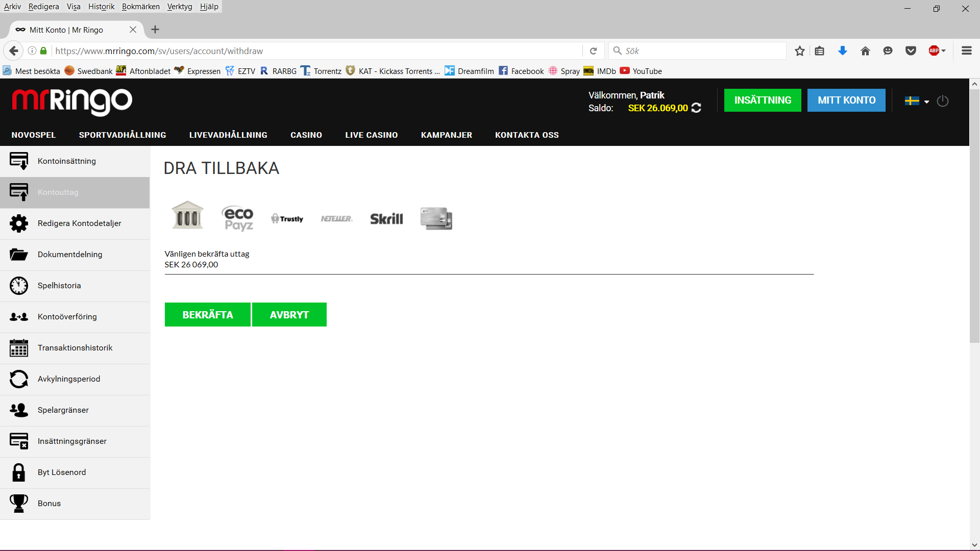
Task: Click the URL address bar
Action: tap(316, 51)
